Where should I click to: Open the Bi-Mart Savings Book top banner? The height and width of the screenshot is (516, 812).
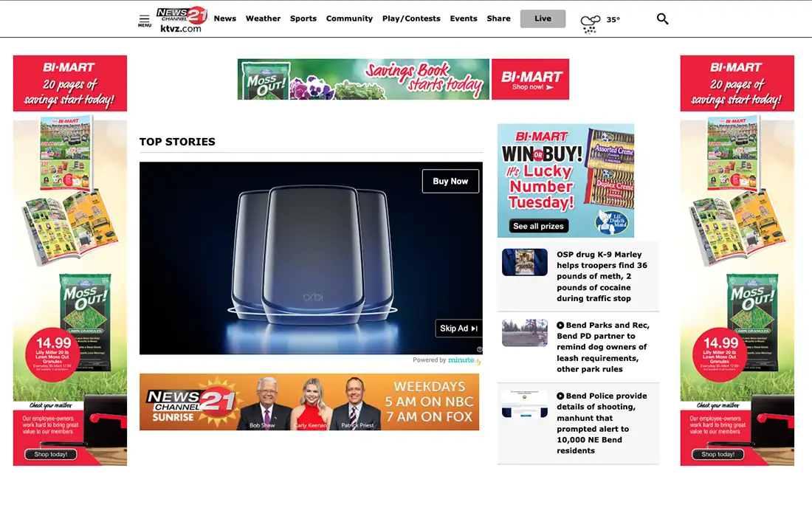point(363,79)
